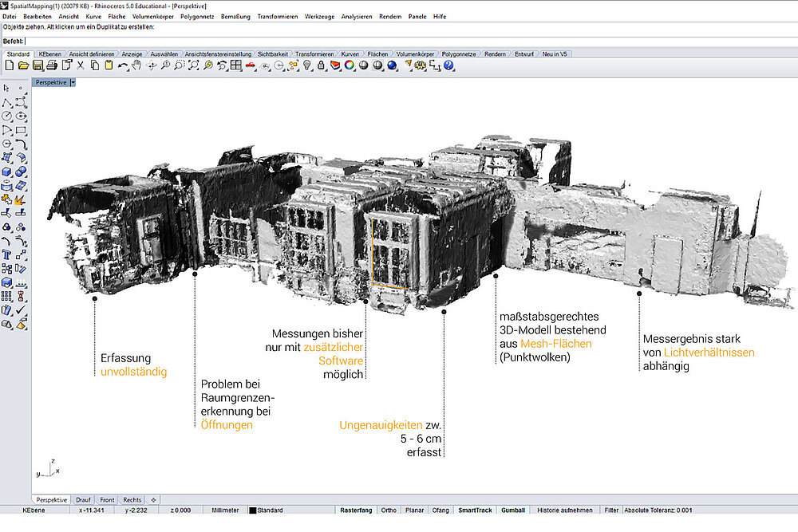Open the Analysieren menu

point(356,16)
